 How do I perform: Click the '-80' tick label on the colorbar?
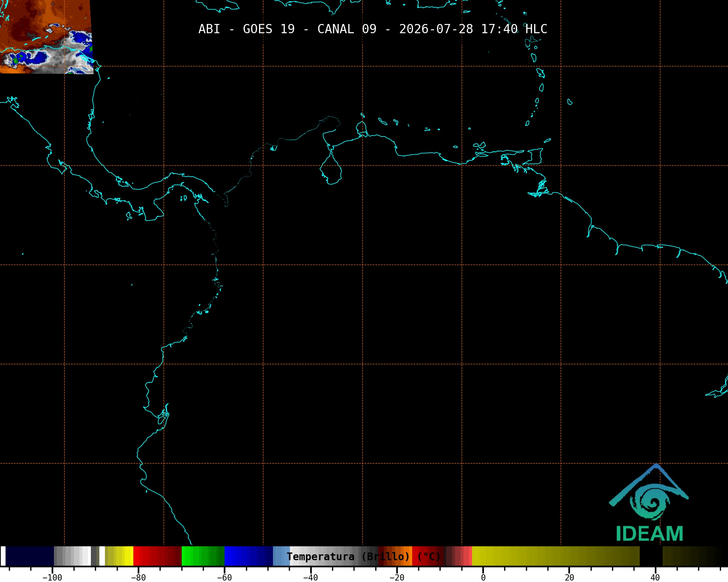[x=139, y=577]
